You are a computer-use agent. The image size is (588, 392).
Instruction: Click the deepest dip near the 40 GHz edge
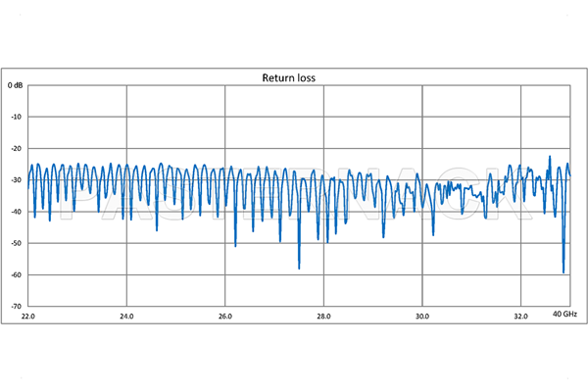click(563, 271)
